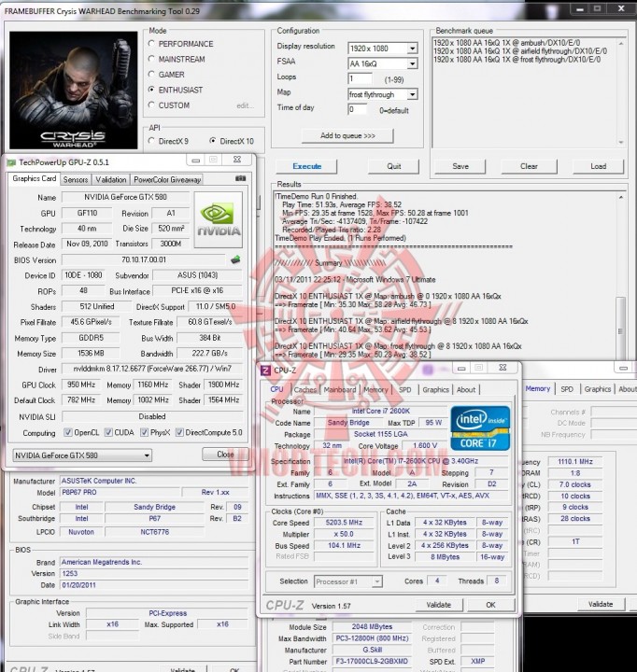This screenshot has width=637, height=672.
Task: Click the Results panel vertical scrollbar
Action: [x=620, y=276]
